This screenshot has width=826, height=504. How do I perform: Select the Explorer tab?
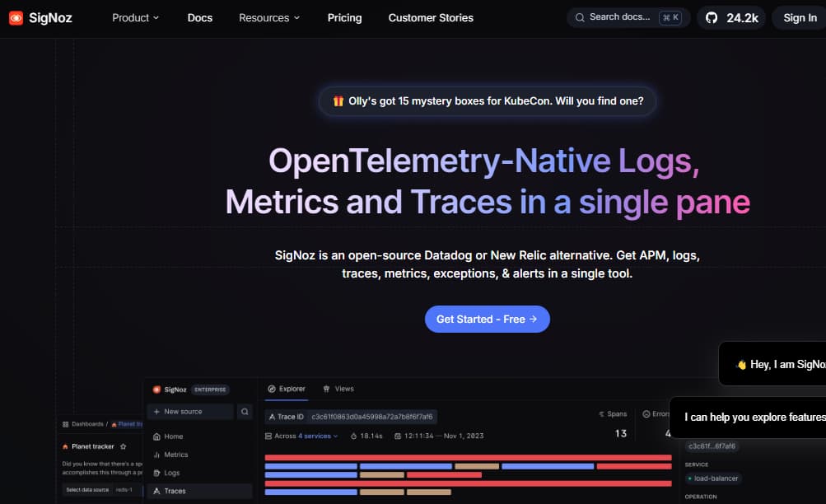pyautogui.click(x=287, y=388)
